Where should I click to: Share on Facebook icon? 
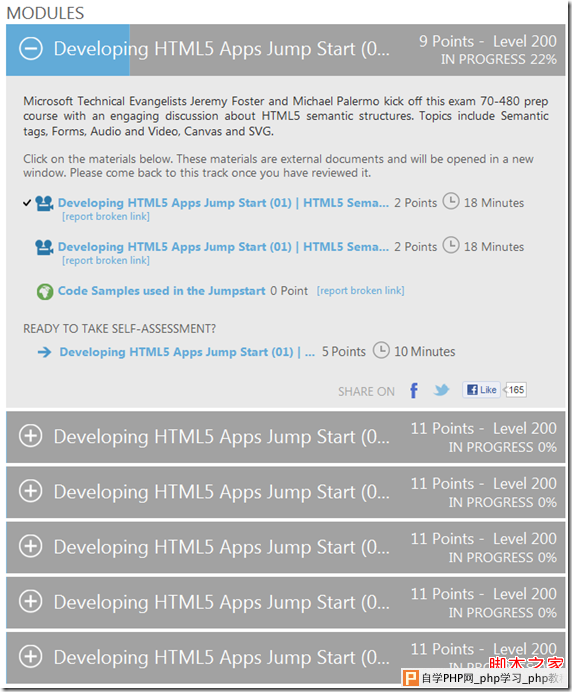pyautogui.click(x=414, y=391)
